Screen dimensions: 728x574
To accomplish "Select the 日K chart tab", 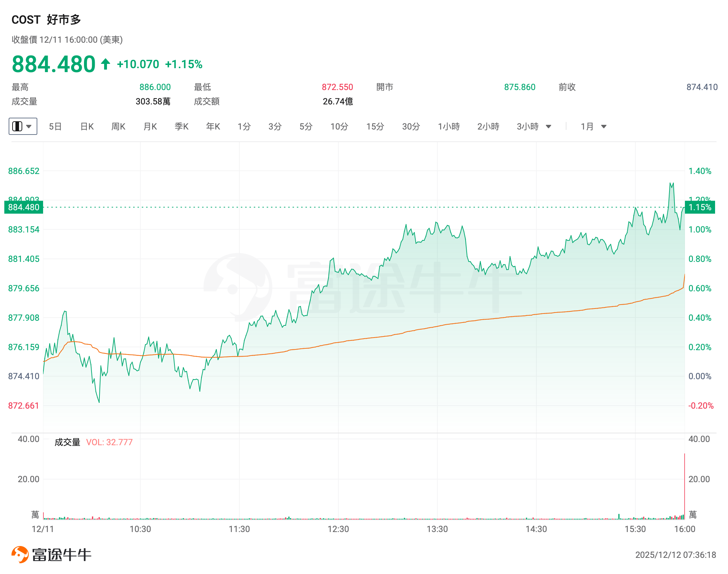I will pyautogui.click(x=87, y=126).
